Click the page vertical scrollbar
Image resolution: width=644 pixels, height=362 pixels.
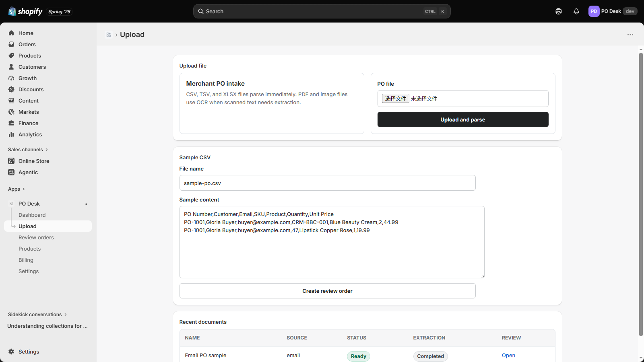tap(641, 195)
